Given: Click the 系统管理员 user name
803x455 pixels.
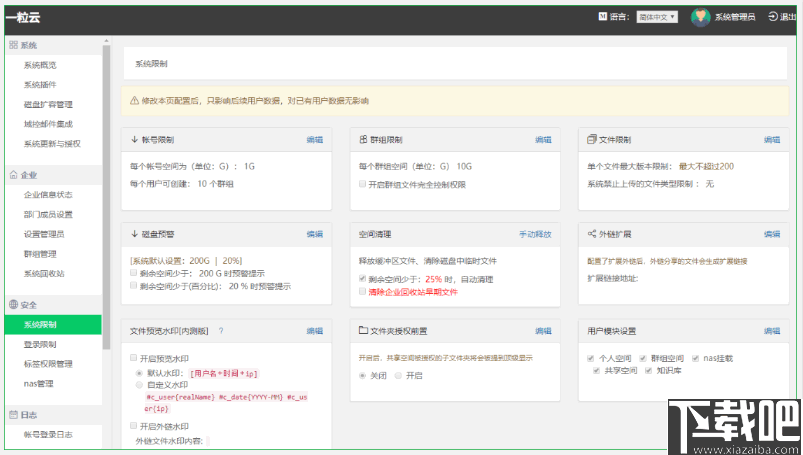Looking at the screenshot, I should tap(735, 17).
